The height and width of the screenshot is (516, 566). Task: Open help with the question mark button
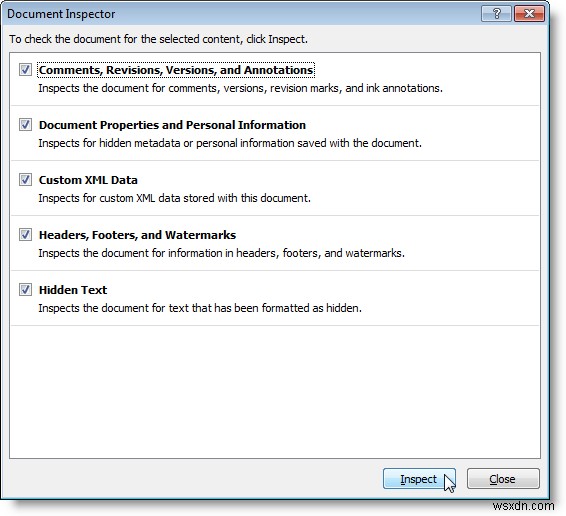pyautogui.click(x=496, y=14)
